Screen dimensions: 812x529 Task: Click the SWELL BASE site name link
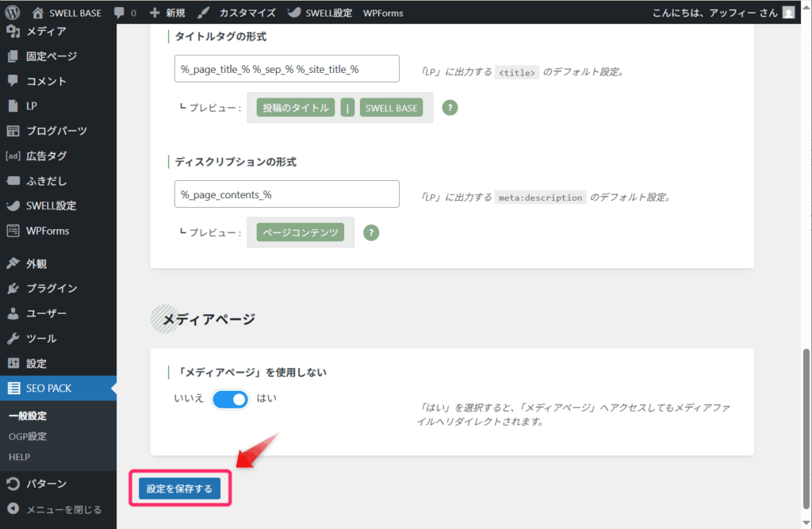point(75,13)
